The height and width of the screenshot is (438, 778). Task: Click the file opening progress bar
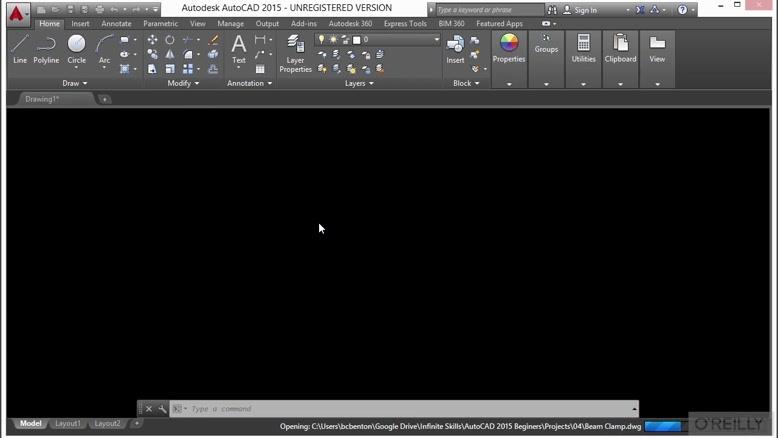pyautogui.click(x=663, y=426)
